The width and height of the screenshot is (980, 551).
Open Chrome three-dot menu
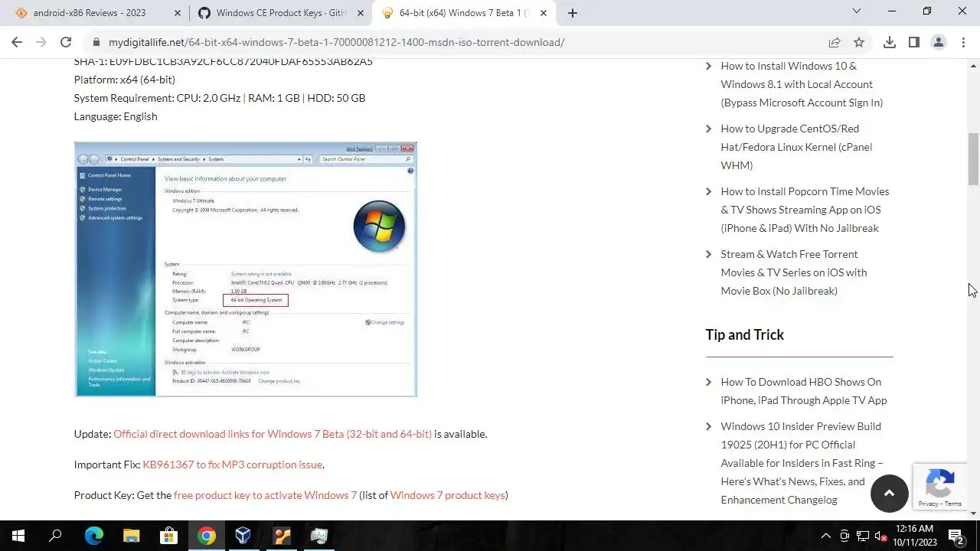coord(963,42)
